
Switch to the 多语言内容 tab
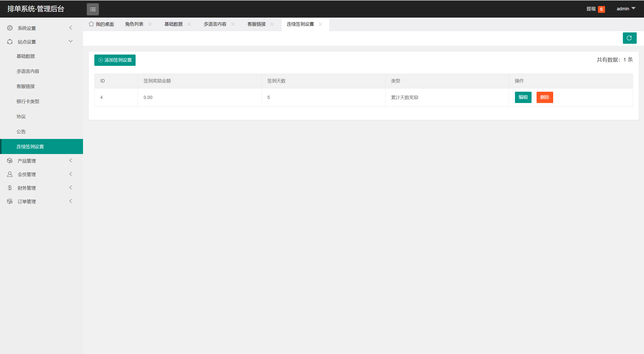pos(215,24)
